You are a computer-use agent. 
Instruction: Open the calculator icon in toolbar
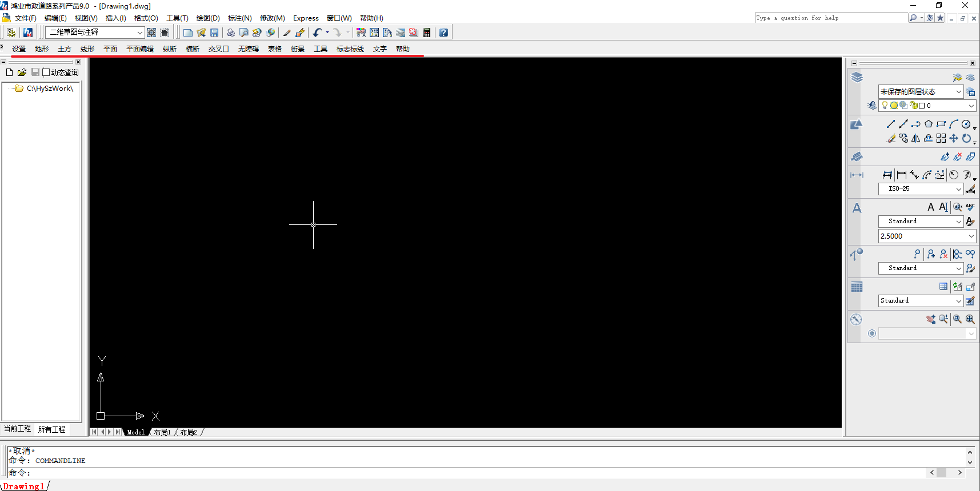[x=427, y=33]
